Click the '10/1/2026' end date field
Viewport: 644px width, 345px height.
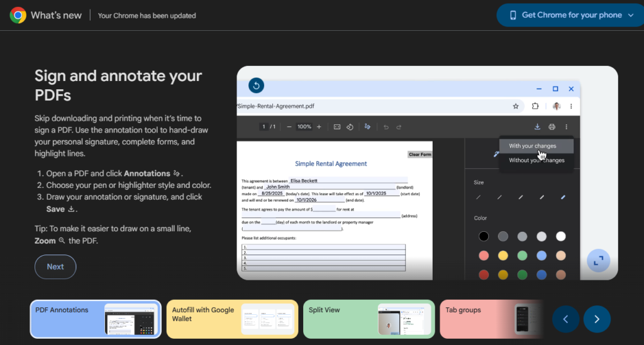pos(319,200)
